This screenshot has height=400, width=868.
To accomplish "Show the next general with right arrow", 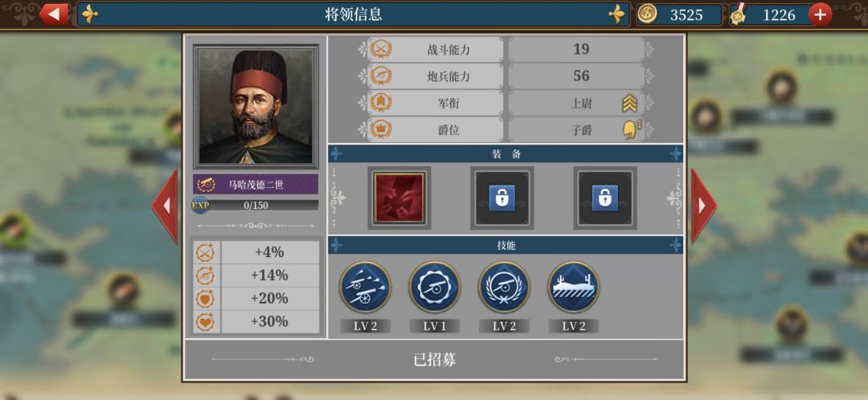I will (x=703, y=206).
